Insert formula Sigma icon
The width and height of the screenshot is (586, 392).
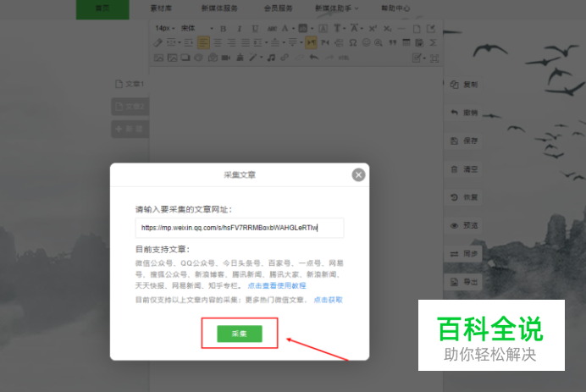[x=433, y=42]
